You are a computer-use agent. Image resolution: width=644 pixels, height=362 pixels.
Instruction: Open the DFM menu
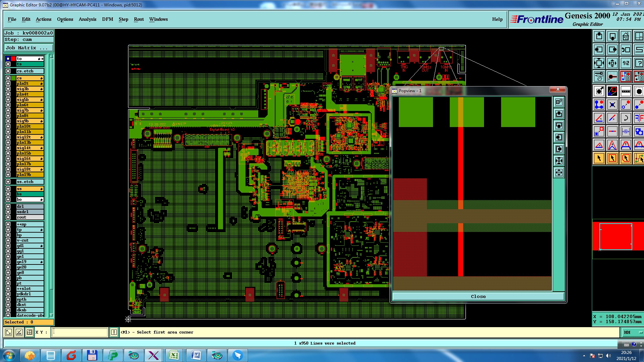(x=107, y=19)
